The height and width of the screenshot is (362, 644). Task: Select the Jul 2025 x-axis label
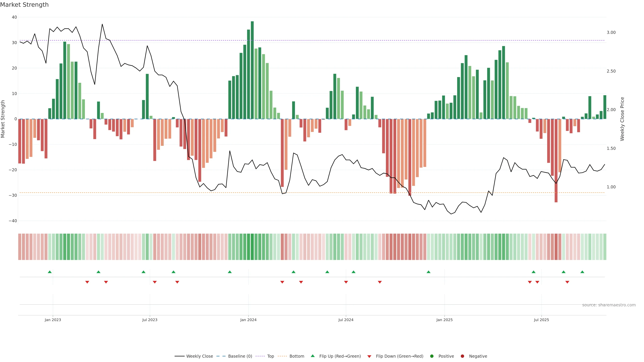541,320
